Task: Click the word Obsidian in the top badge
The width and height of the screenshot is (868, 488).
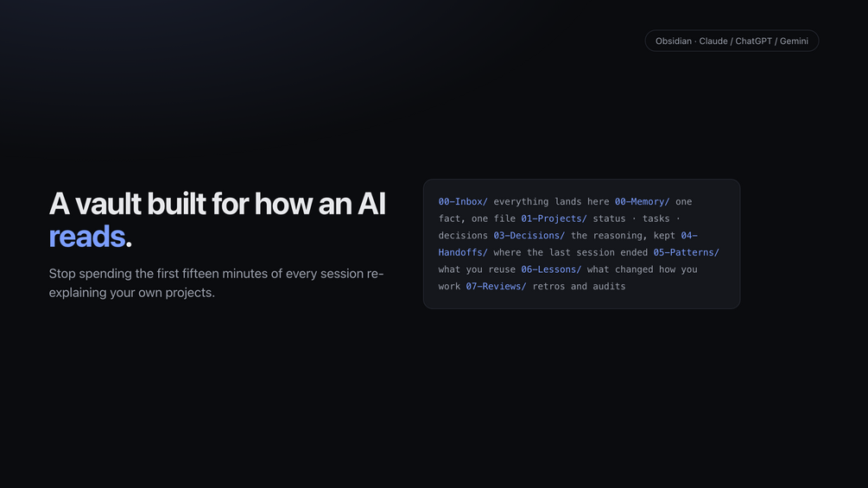Action: (673, 41)
